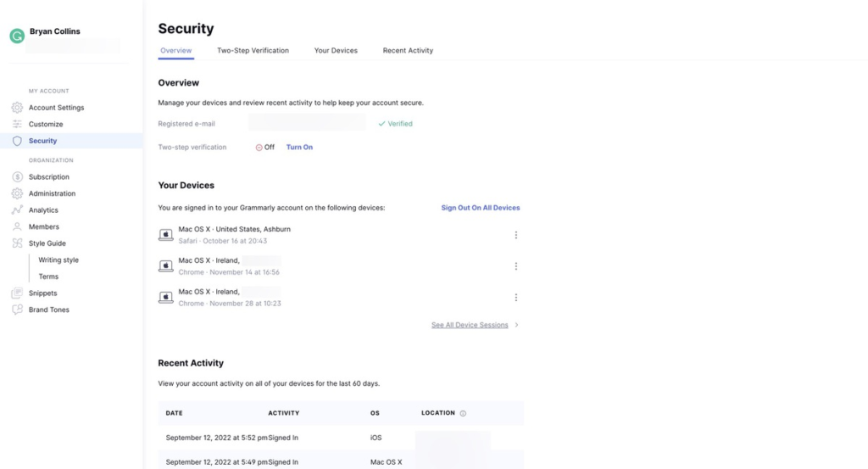The width and height of the screenshot is (868, 469).
Task: Open the Your Devices tab
Action: 336,51
